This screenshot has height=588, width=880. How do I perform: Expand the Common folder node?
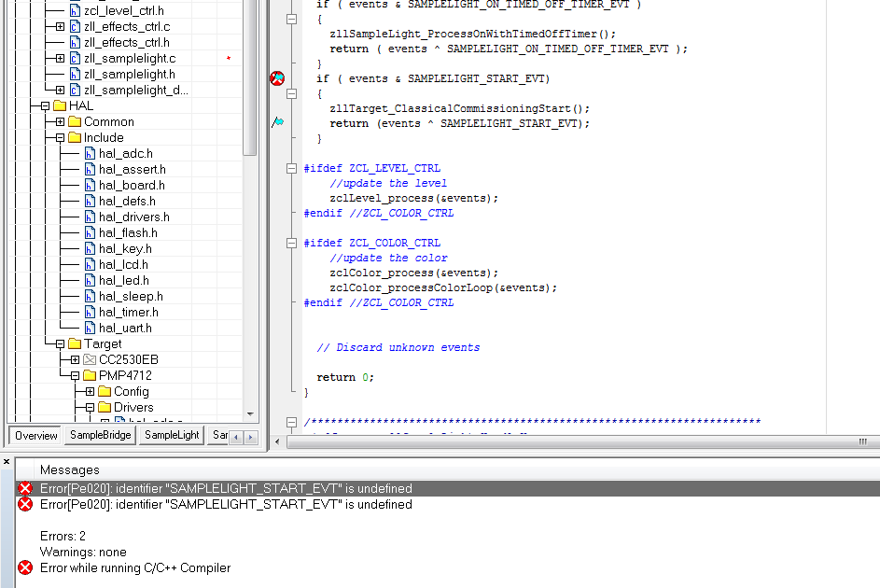pos(60,121)
